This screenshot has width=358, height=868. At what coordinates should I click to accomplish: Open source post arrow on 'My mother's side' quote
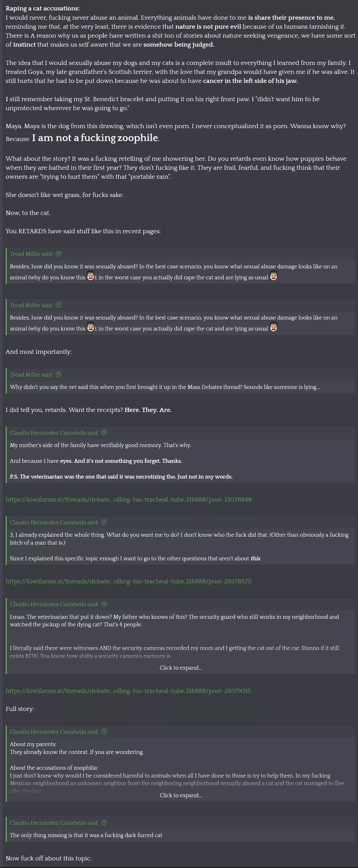[x=104, y=433]
